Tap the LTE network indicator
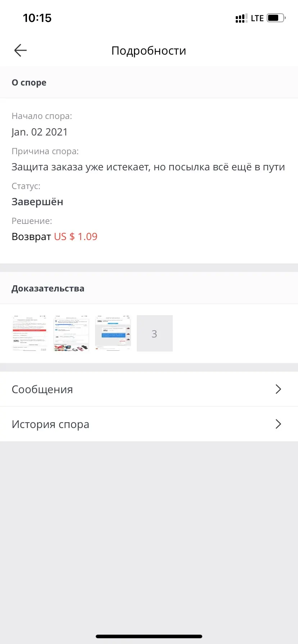 [x=257, y=18]
